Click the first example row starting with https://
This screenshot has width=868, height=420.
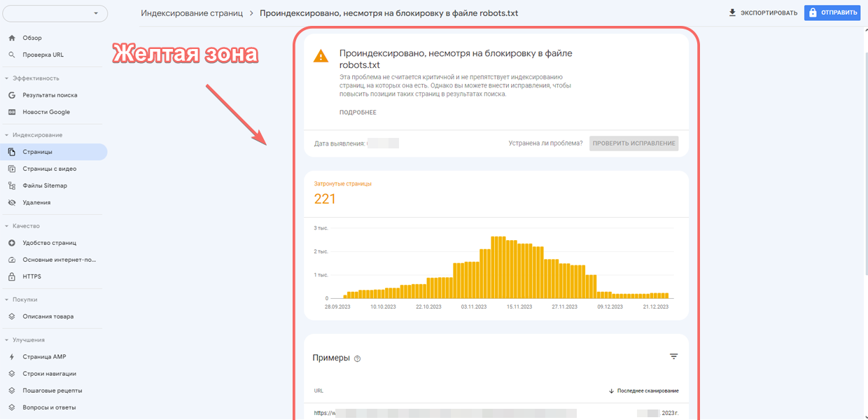coord(496,413)
